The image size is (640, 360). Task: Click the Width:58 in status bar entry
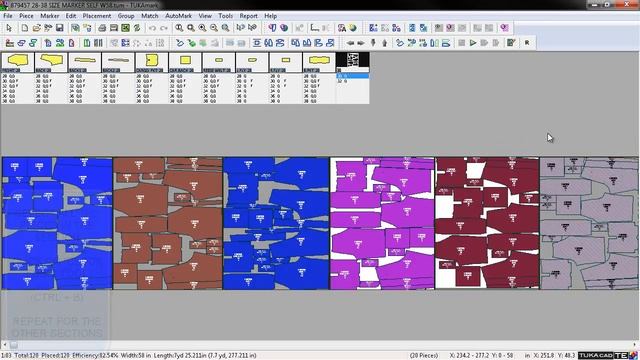[x=136, y=356]
